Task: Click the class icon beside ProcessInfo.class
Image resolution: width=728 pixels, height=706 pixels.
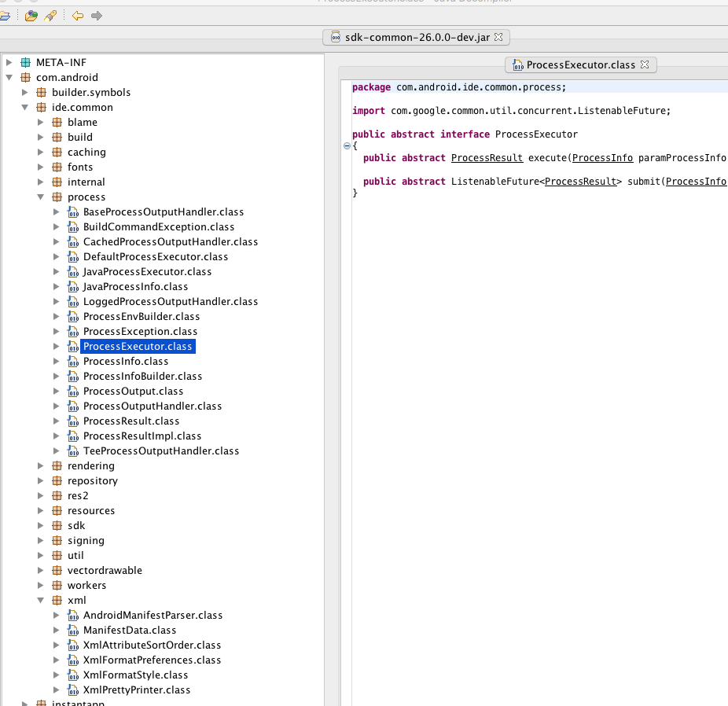Action: coord(73,362)
